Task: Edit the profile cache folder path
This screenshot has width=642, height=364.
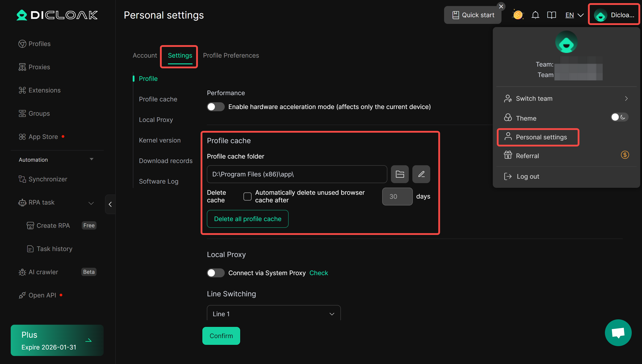Action: pyautogui.click(x=421, y=174)
